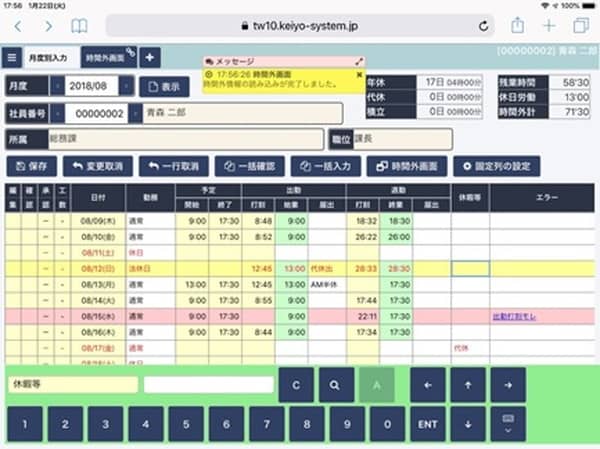Click the search magnifier key on keypad

pyautogui.click(x=335, y=384)
